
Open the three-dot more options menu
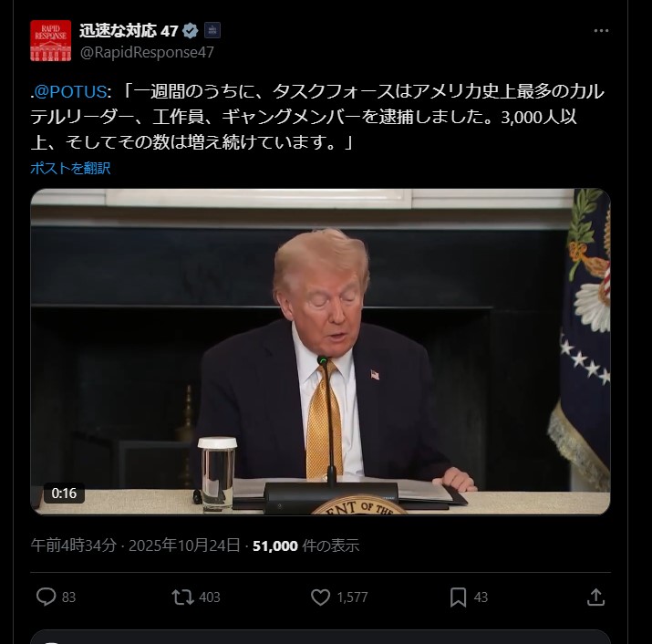pyautogui.click(x=601, y=31)
